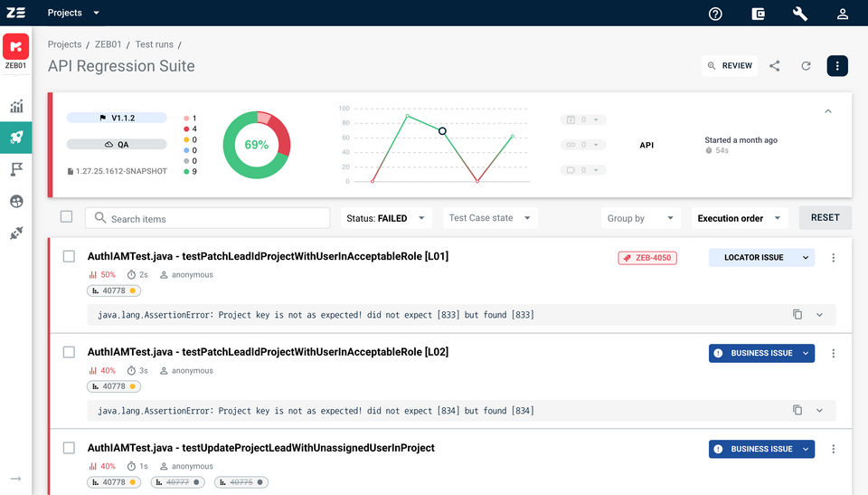Check the box for test [L01]

[x=69, y=256]
